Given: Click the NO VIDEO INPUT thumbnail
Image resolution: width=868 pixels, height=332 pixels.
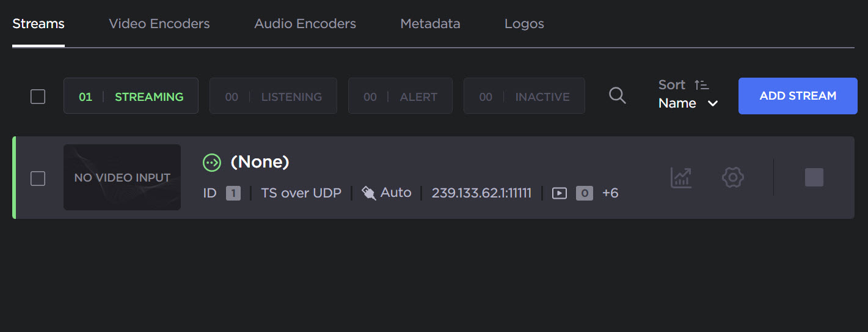Looking at the screenshot, I should tap(122, 177).
